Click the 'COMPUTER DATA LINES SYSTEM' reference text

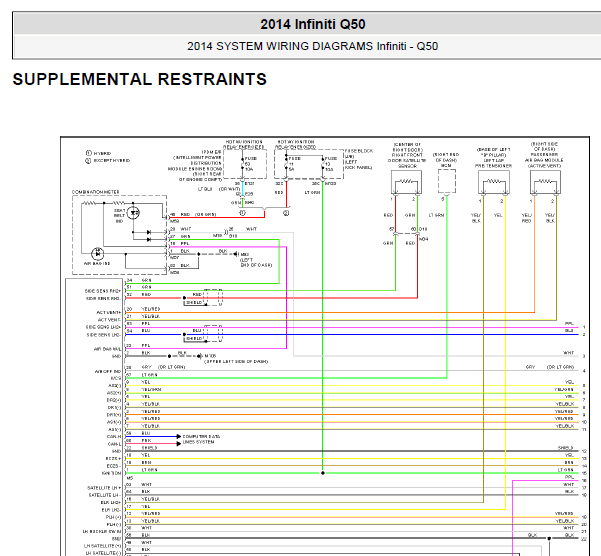(201, 439)
